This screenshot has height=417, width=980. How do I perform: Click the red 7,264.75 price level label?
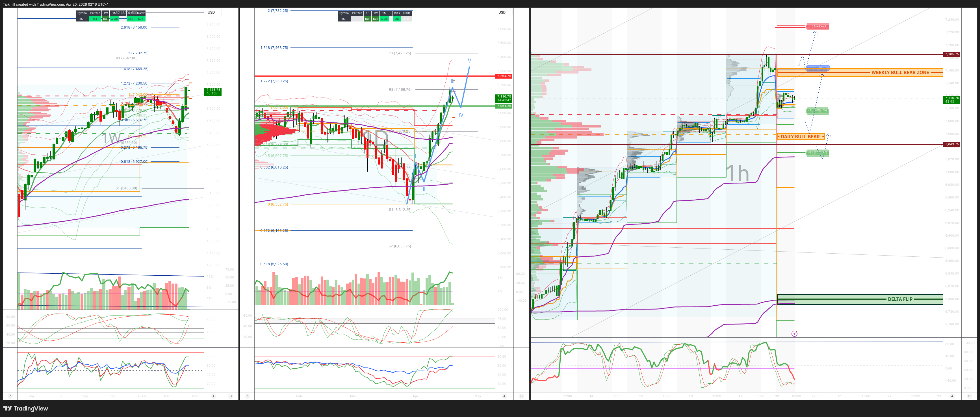[504, 76]
